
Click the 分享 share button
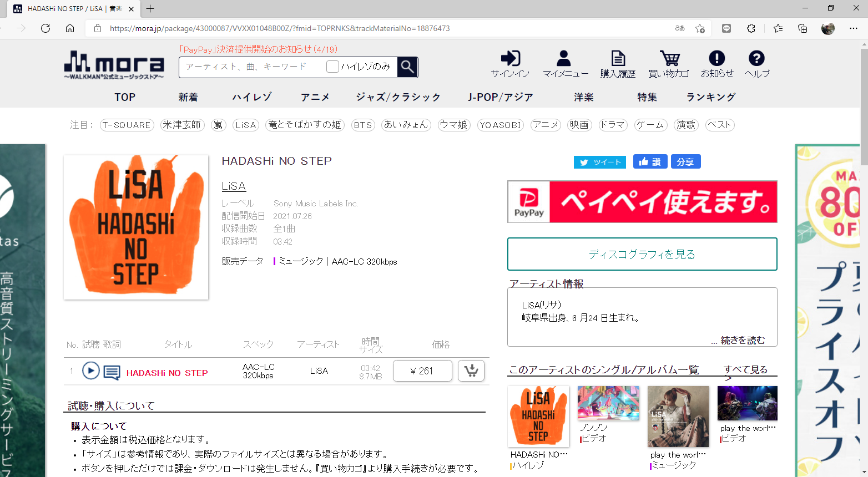point(686,161)
